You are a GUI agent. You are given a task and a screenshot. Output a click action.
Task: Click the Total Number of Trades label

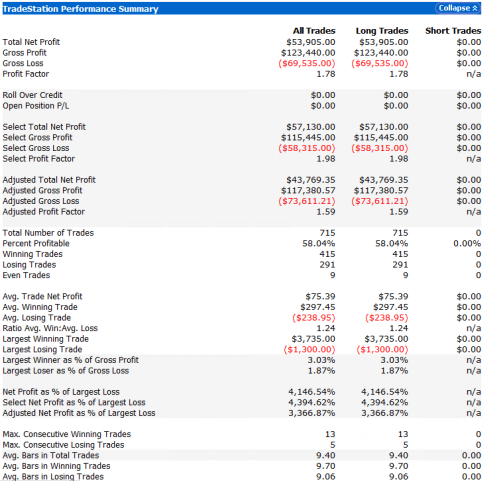click(48, 233)
